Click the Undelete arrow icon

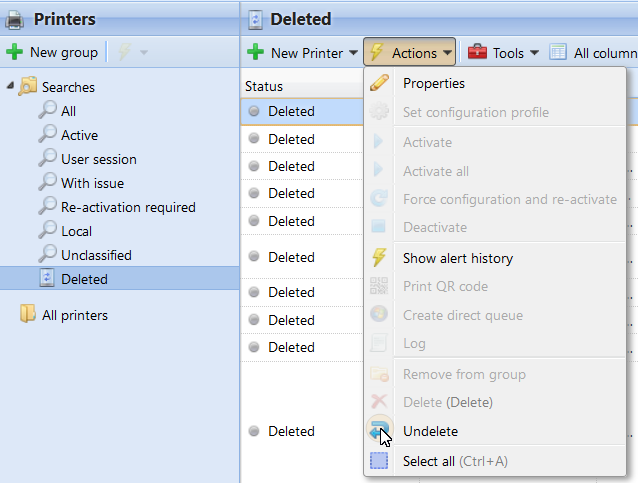pyautogui.click(x=379, y=431)
